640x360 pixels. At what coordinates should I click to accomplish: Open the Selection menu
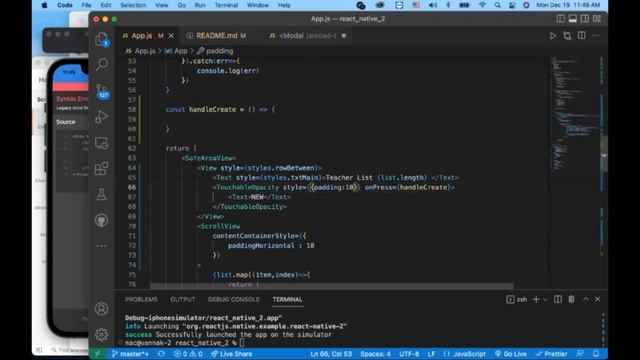pyautogui.click(x=133, y=5)
